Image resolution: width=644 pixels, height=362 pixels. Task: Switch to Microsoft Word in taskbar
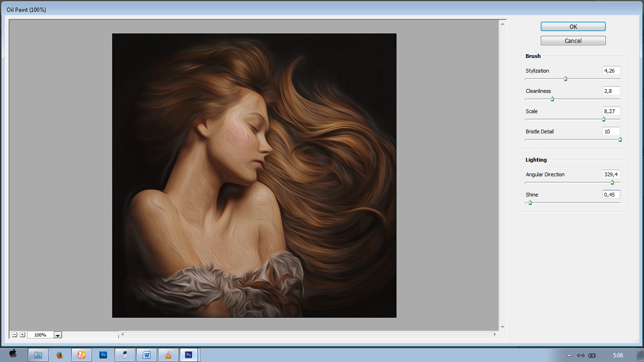pos(146,355)
